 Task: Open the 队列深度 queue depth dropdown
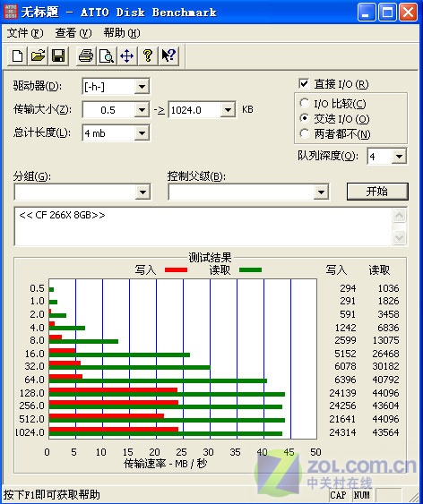click(x=399, y=157)
